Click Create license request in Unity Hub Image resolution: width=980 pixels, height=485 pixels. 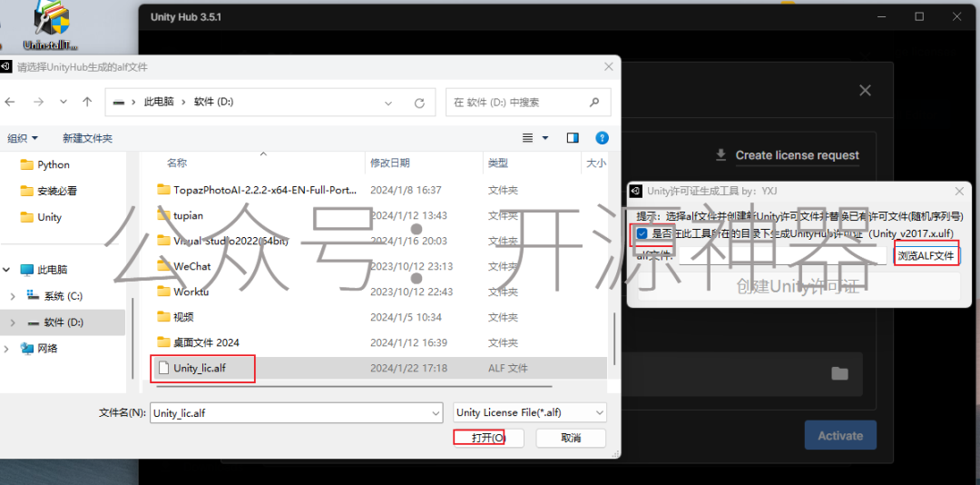(x=797, y=155)
